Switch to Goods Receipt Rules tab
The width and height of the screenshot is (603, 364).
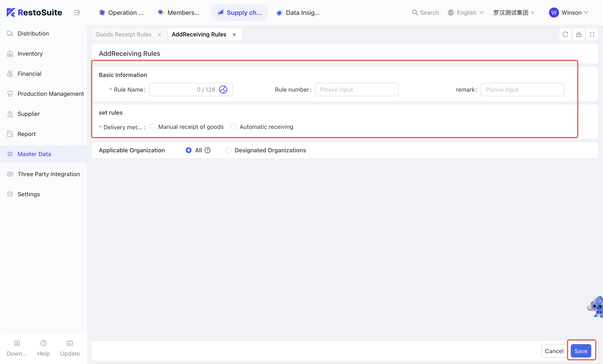click(x=124, y=35)
